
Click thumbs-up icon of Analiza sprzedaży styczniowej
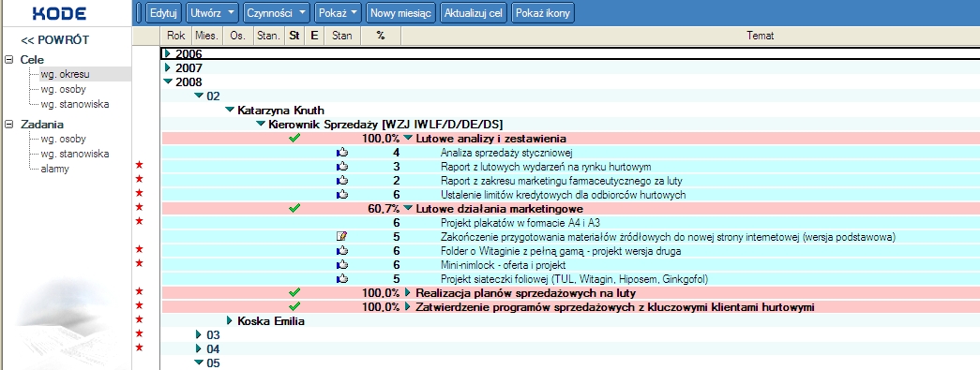pyautogui.click(x=342, y=153)
